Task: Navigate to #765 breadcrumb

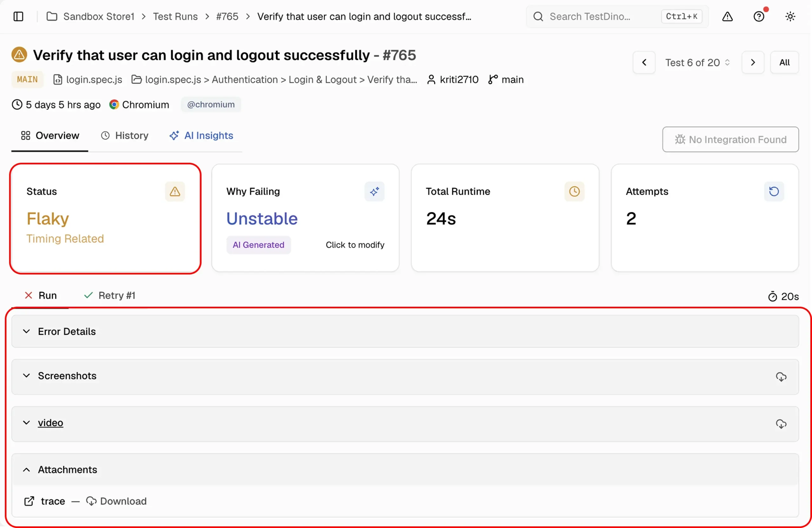Action: 227,16
